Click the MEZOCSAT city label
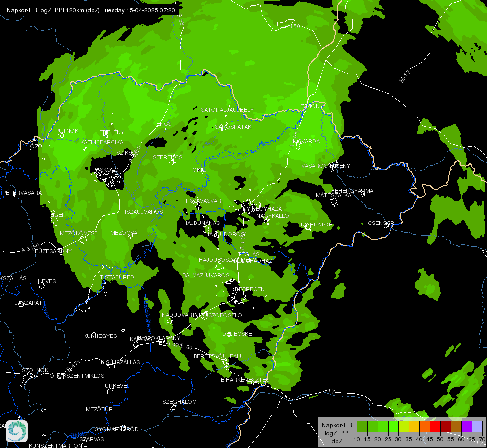 tap(125, 233)
